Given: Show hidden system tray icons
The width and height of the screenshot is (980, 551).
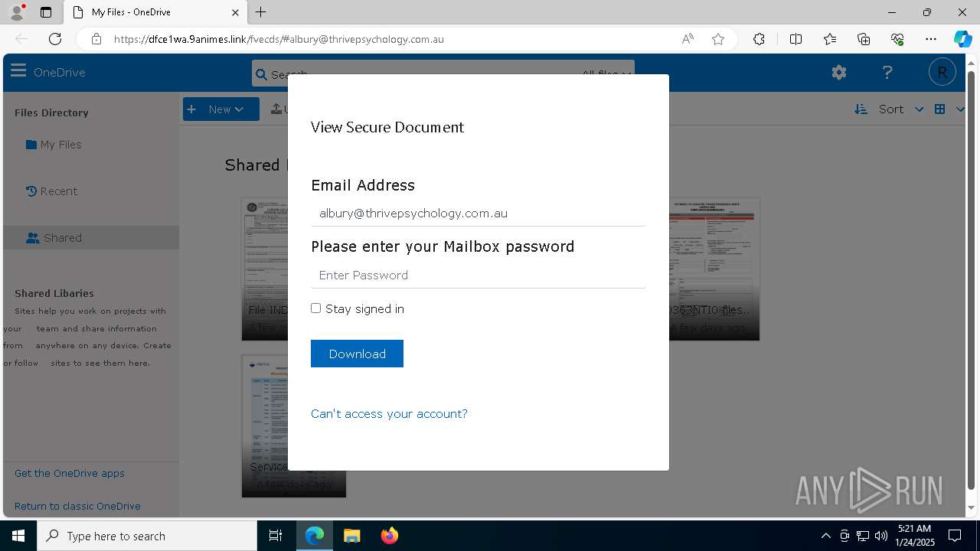Looking at the screenshot, I should coord(825,536).
